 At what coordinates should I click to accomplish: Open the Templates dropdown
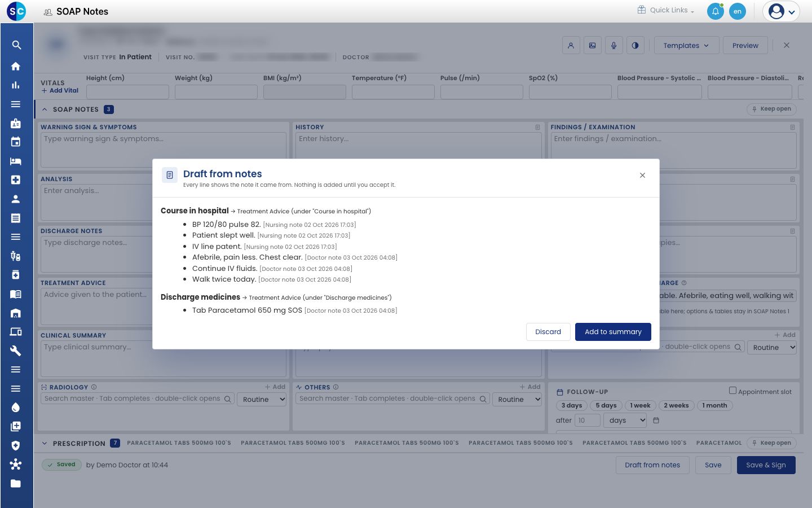(686, 45)
